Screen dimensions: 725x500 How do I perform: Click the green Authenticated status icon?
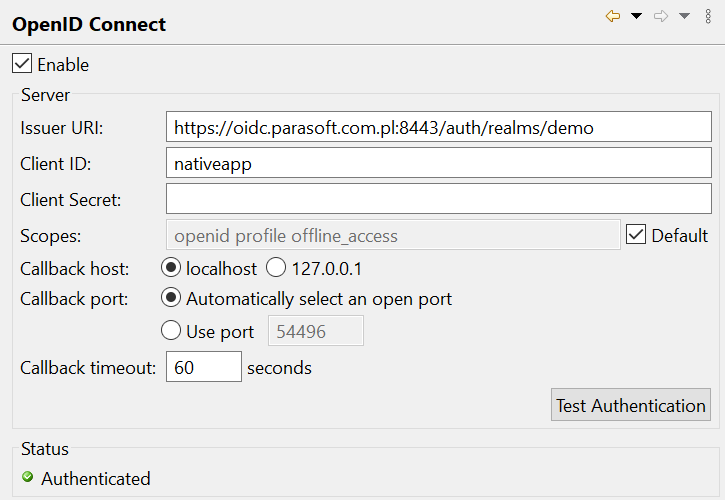click(x=28, y=476)
